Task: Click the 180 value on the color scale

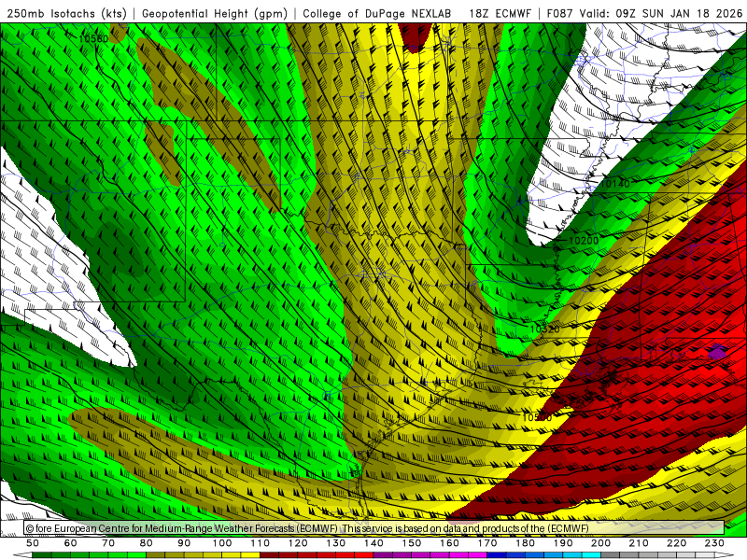Action: coord(526,543)
